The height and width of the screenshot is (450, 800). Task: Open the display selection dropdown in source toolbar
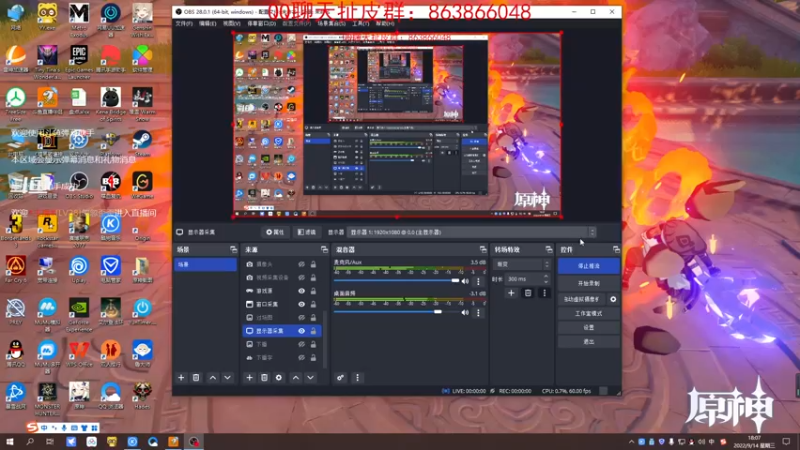click(x=471, y=232)
